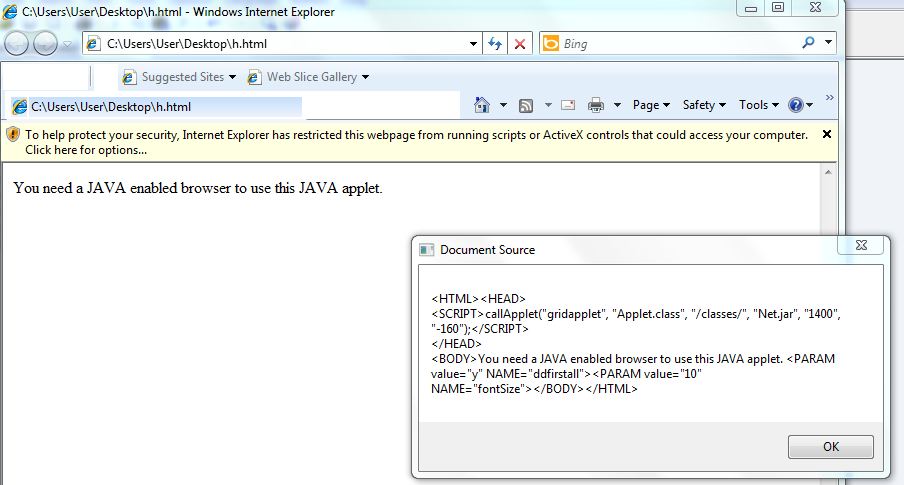Click the Help question mark icon

point(796,105)
